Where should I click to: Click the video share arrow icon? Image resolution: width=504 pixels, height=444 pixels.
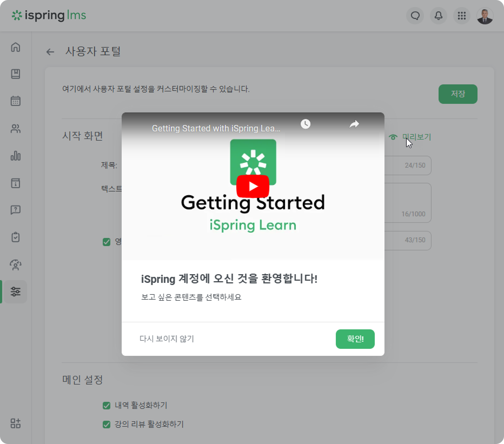click(x=354, y=124)
